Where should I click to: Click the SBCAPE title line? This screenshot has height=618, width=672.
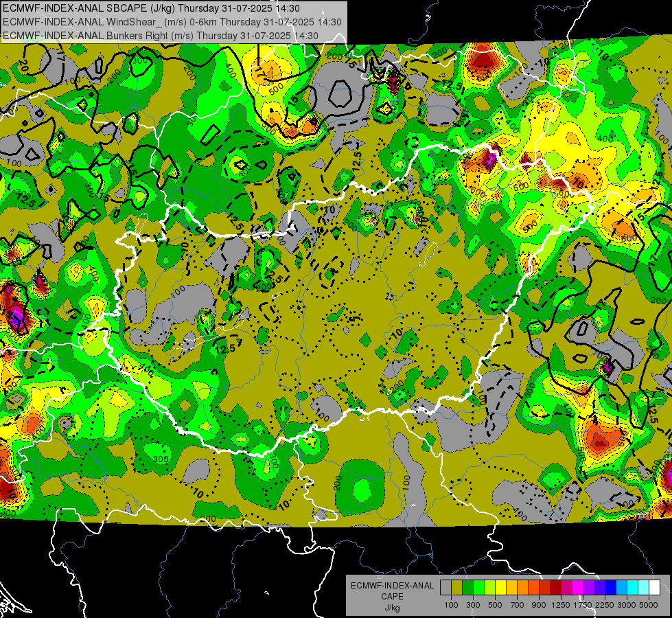click(151, 8)
